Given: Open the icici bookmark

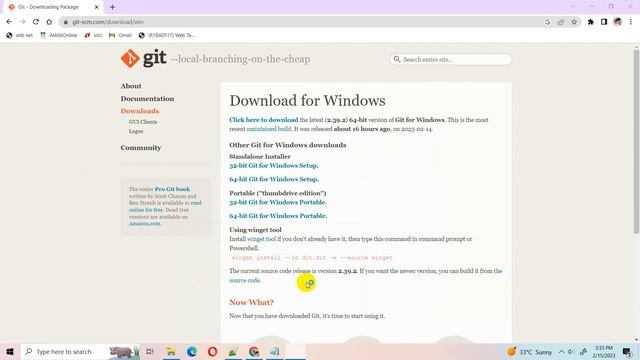Looking at the screenshot, I should click(93, 36).
